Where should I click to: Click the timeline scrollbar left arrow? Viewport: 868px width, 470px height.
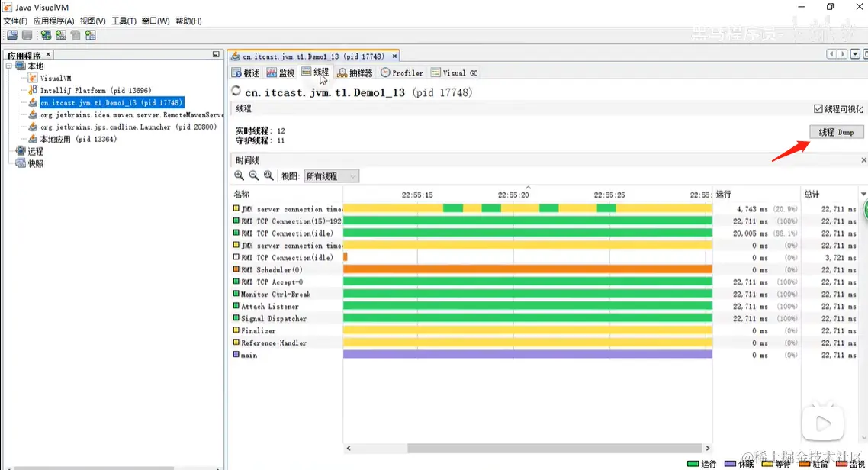click(349, 448)
